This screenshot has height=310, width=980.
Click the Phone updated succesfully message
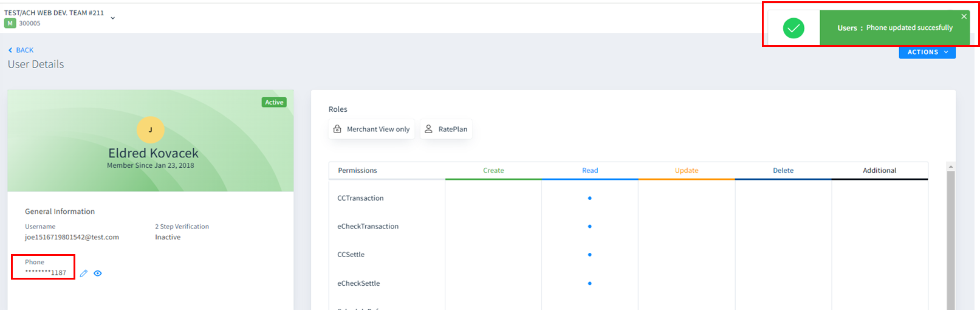pos(910,28)
